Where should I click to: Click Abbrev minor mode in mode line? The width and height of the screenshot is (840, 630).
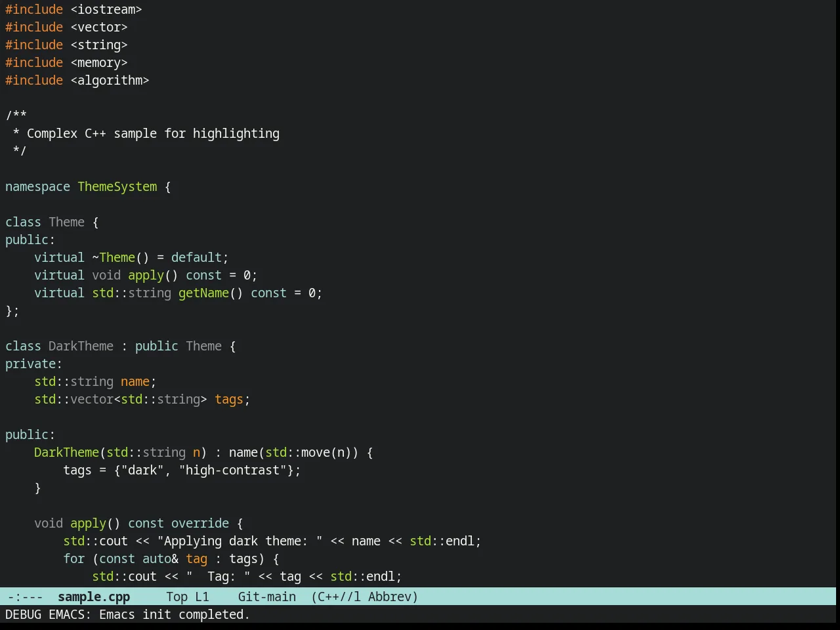(x=393, y=597)
